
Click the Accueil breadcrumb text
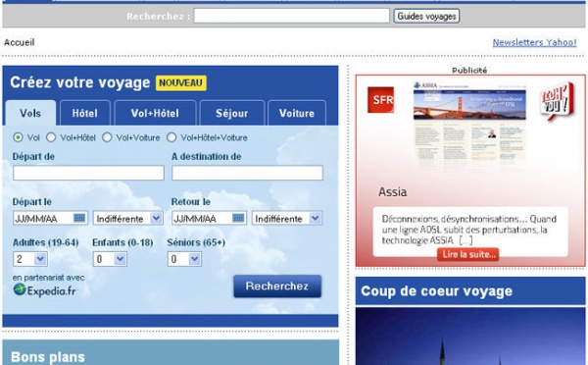tap(20, 42)
